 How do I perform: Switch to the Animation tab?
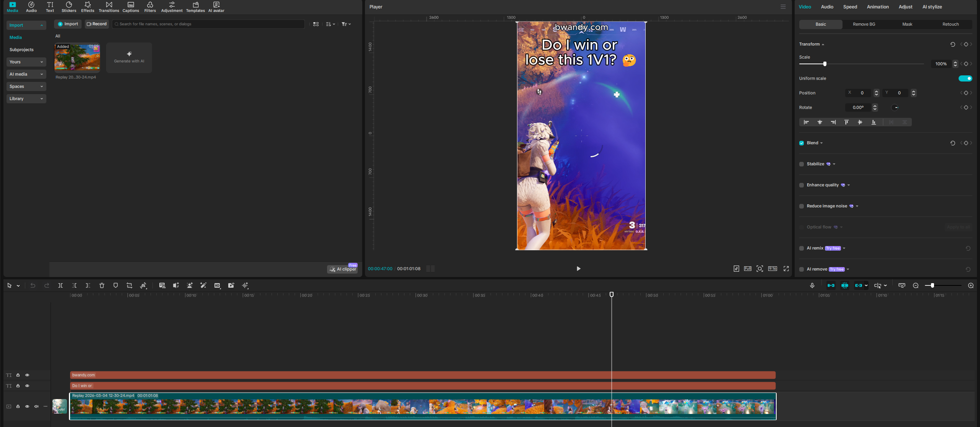click(x=877, y=7)
